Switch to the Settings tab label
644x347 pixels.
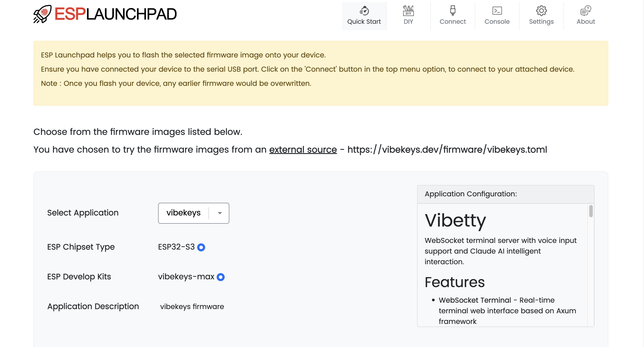pyautogui.click(x=541, y=22)
